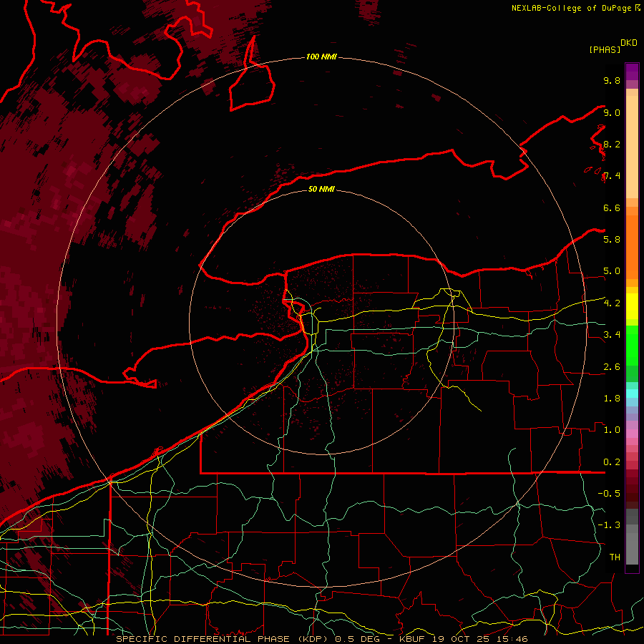
Task: Pick the bright green segment of the color bar
Action: [632, 344]
